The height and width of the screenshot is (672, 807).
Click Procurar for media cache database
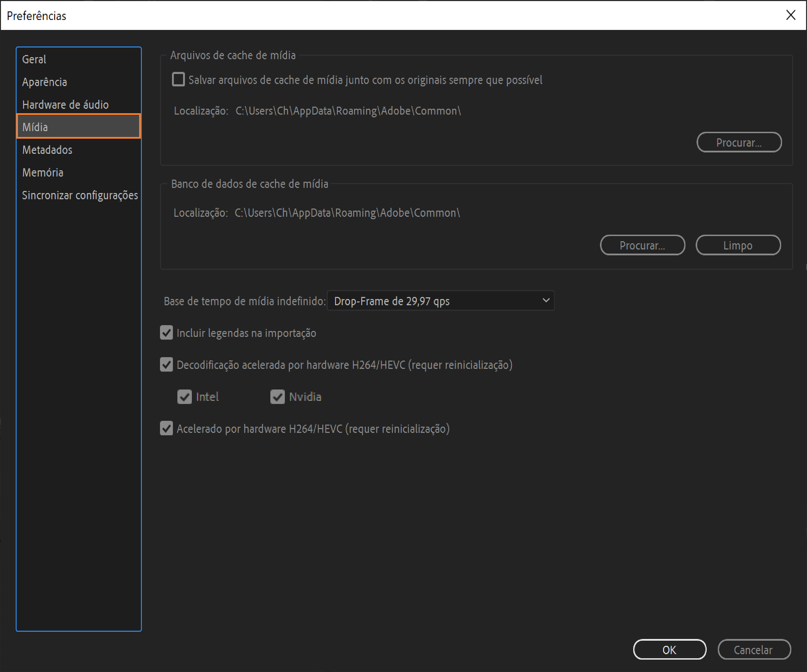[642, 245]
